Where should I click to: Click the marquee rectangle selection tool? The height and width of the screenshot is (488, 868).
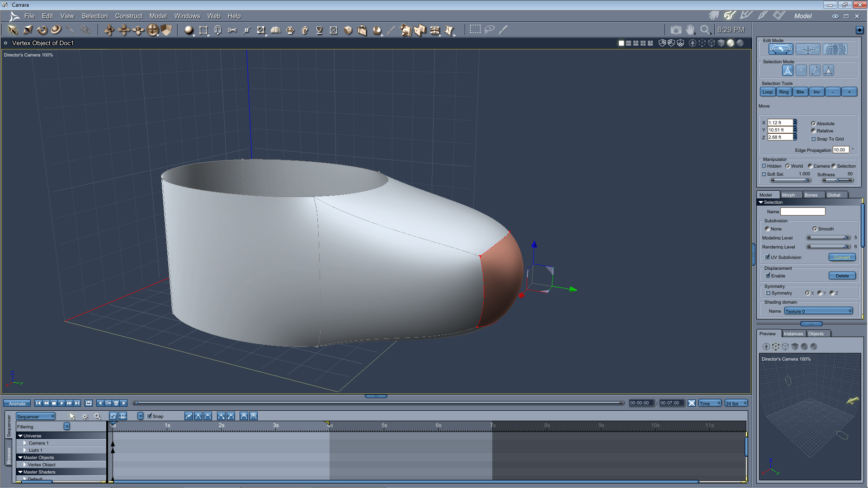(475, 29)
